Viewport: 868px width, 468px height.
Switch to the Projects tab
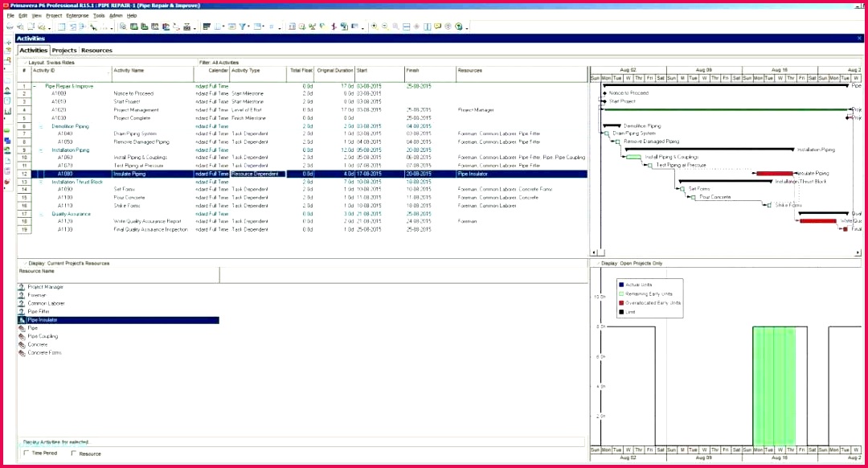point(64,51)
